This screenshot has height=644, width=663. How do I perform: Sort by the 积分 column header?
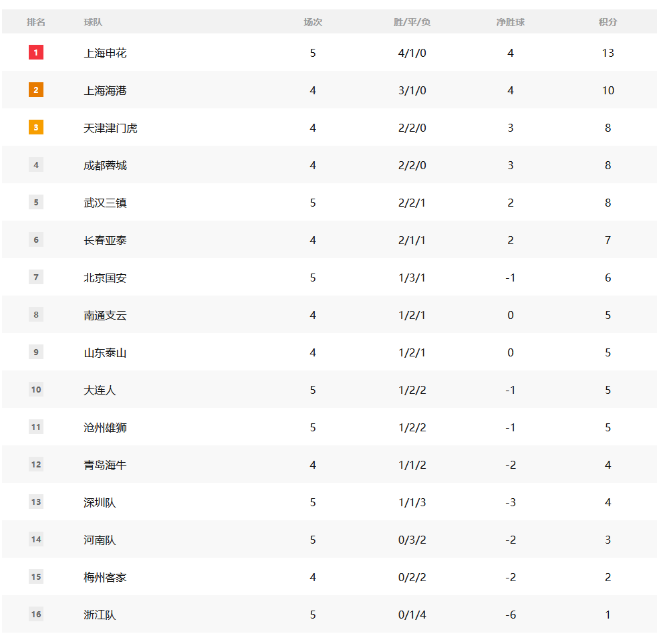608,22
